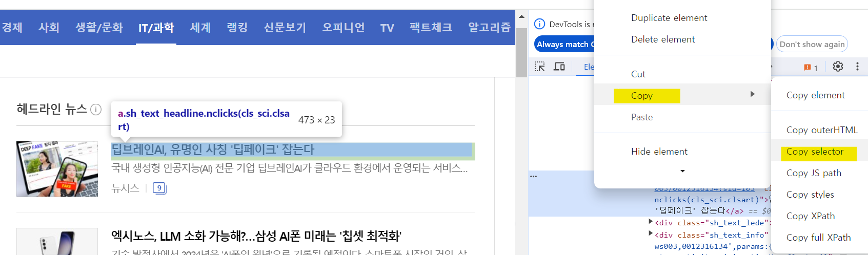
Task: Open the deepfake article thumbnail image
Action: point(57,169)
